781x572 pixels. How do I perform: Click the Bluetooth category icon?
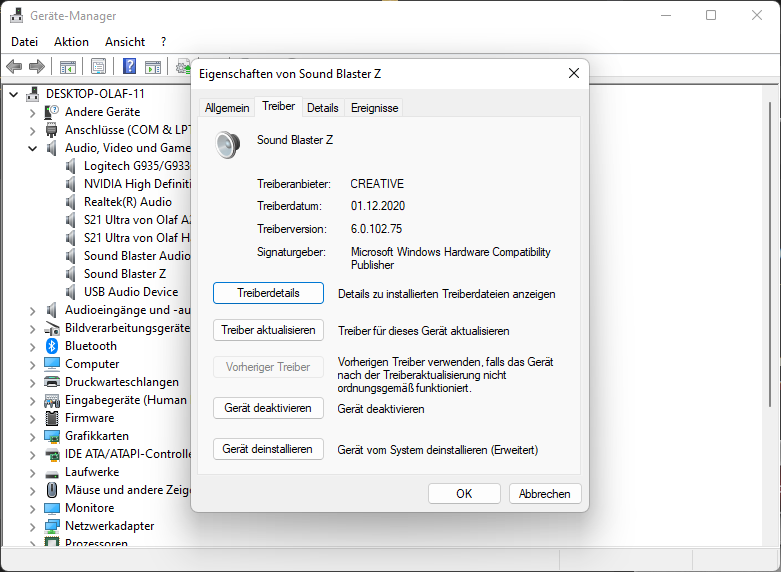point(52,346)
